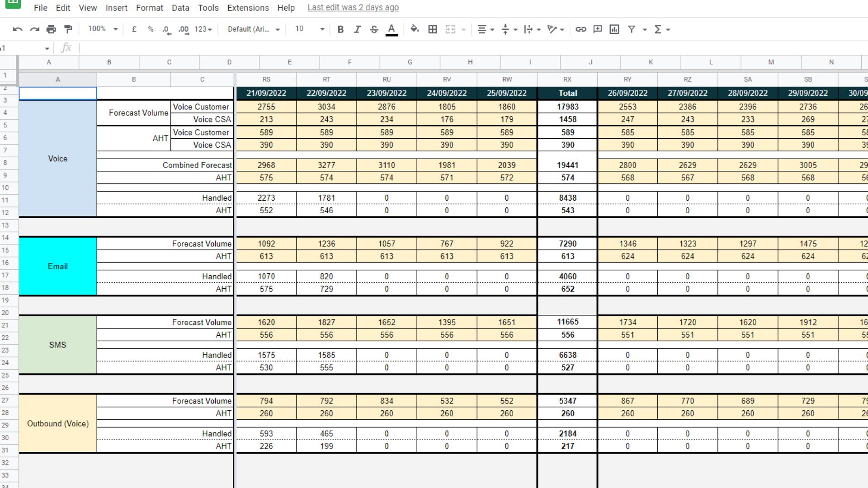Open the text color picker
This screenshot has height=488, width=868.
[392, 29]
